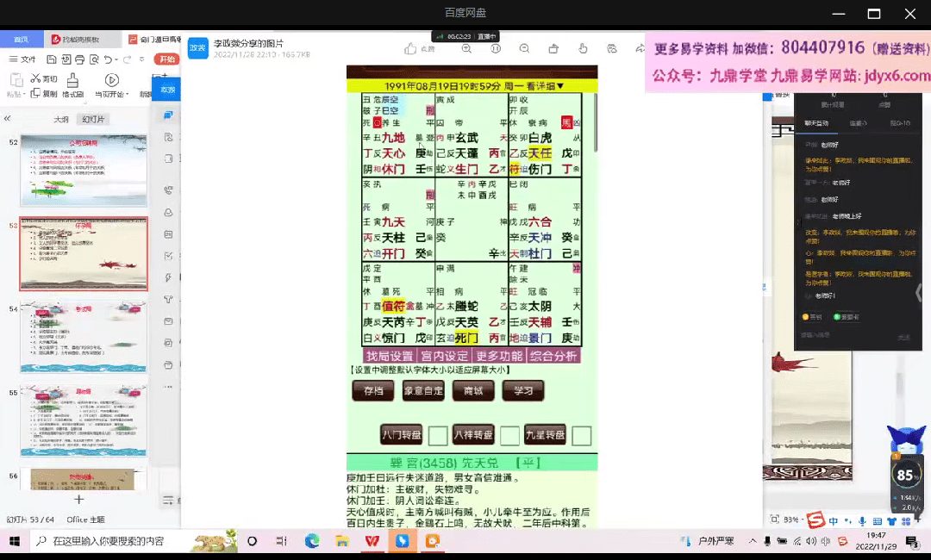Open Sogou input method icon
Image resolution: width=931 pixels, height=560 pixels.
tap(815, 520)
